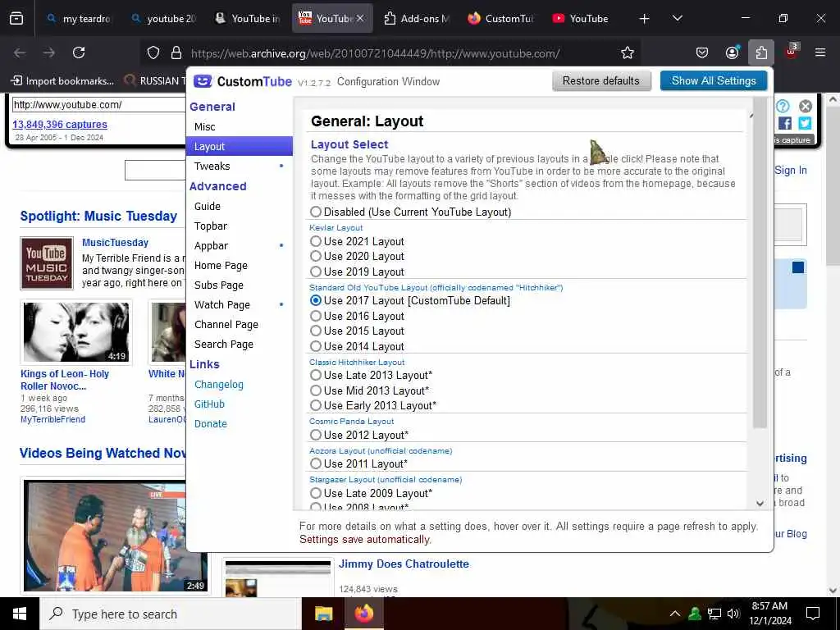
Task: Bookmark this page with the star icon
Action: click(x=628, y=52)
